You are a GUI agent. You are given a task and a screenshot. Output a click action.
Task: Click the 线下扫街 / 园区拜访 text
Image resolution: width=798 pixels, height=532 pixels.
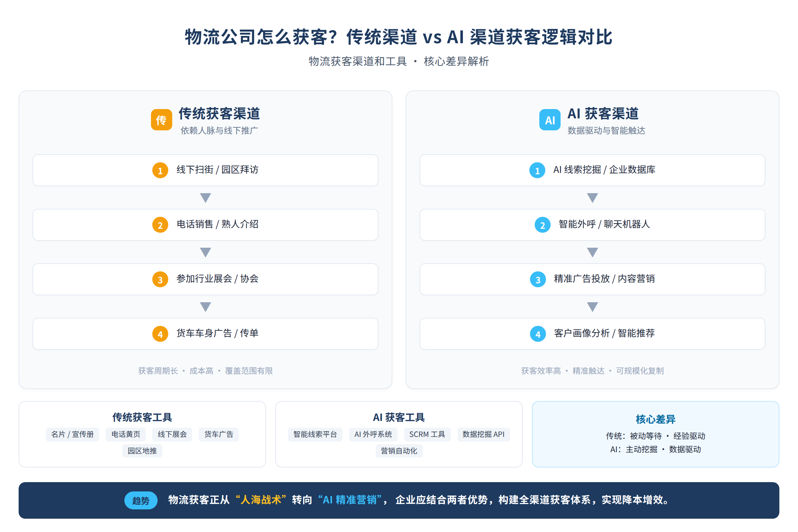tap(217, 170)
